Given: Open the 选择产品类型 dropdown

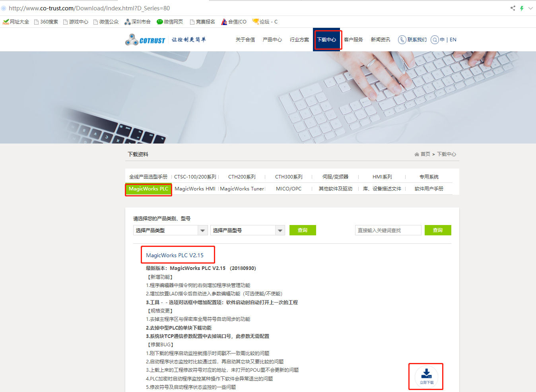Looking at the screenshot, I should [x=171, y=230].
